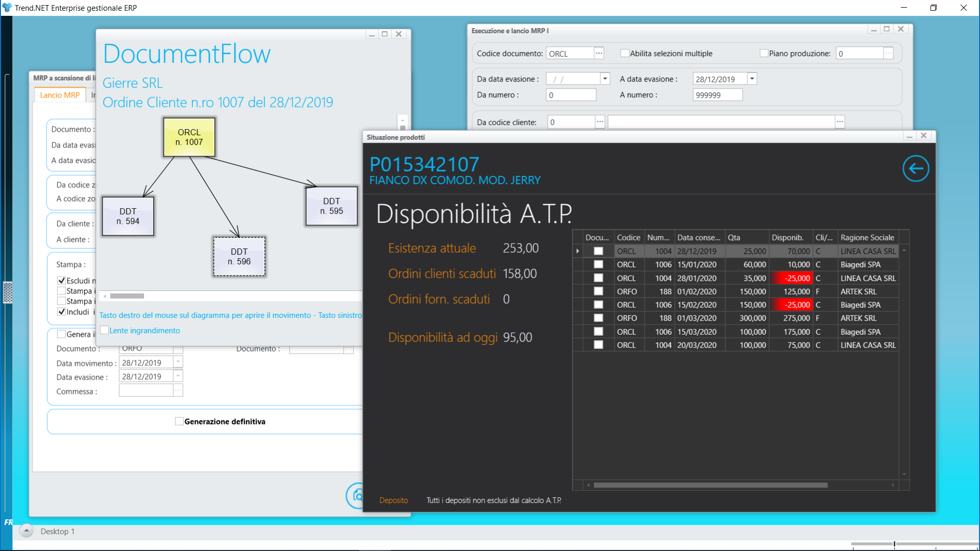Enable Abilita selezioni multiple checkbox
The height and width of the screenshot is (551, 980).
pos(624,53)
